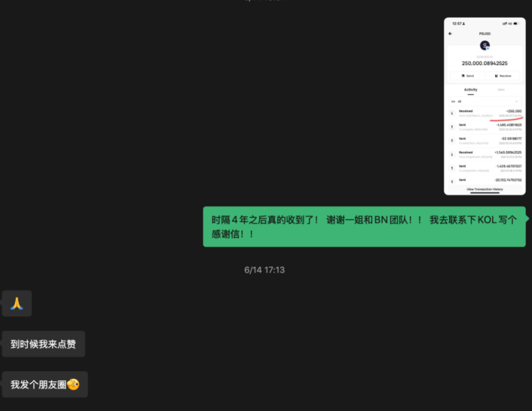Switch to the Activity tab

click(x=471, y=90)
